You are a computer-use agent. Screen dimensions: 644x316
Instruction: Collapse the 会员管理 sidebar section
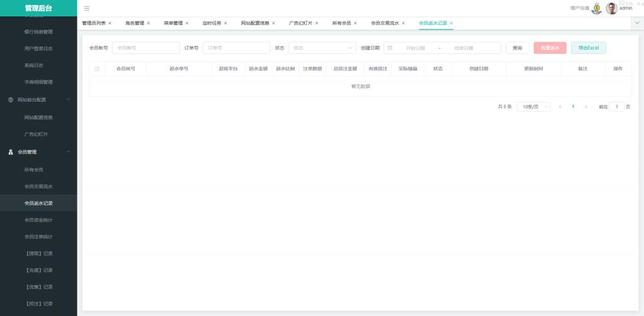68,152
